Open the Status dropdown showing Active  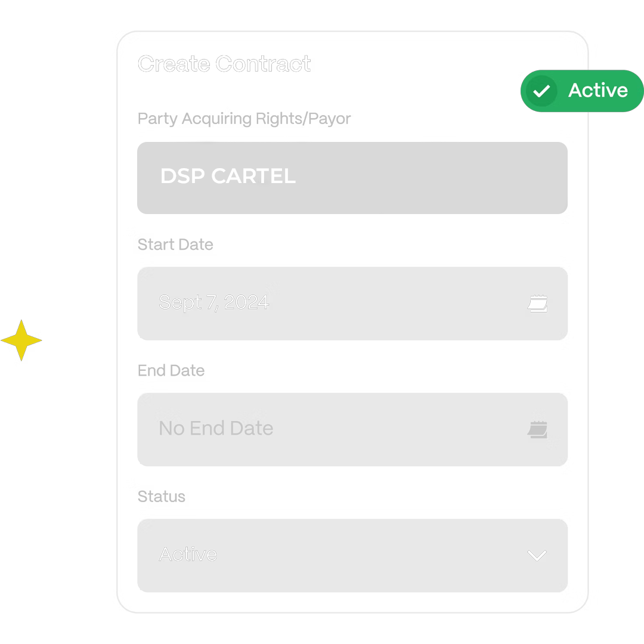(352, 555)
